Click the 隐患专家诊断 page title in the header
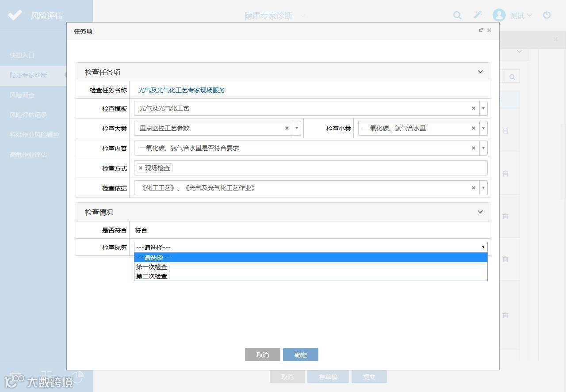This screenshot has width=566, height=392. click(x=268, y=16)
